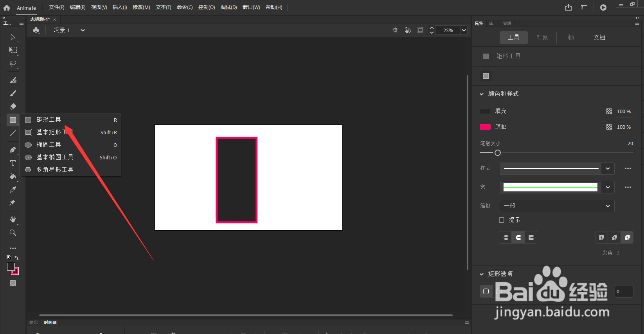
Task: Open the 缩放 scale dropdown
Action: (556, 206)
